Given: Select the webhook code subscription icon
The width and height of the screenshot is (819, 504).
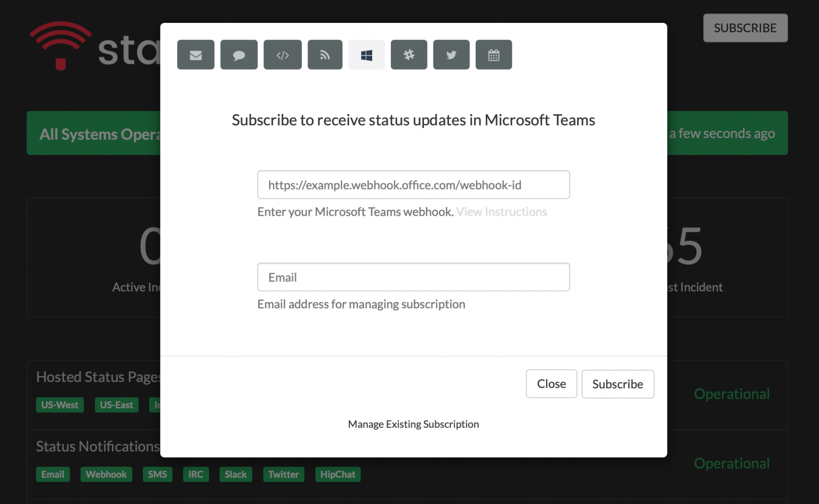Looking at the screenshot, I should [283, 54].
